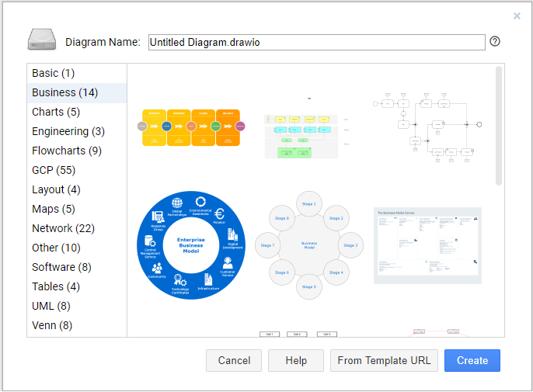
Task: Click the Create button
Action: coord(472,360)
